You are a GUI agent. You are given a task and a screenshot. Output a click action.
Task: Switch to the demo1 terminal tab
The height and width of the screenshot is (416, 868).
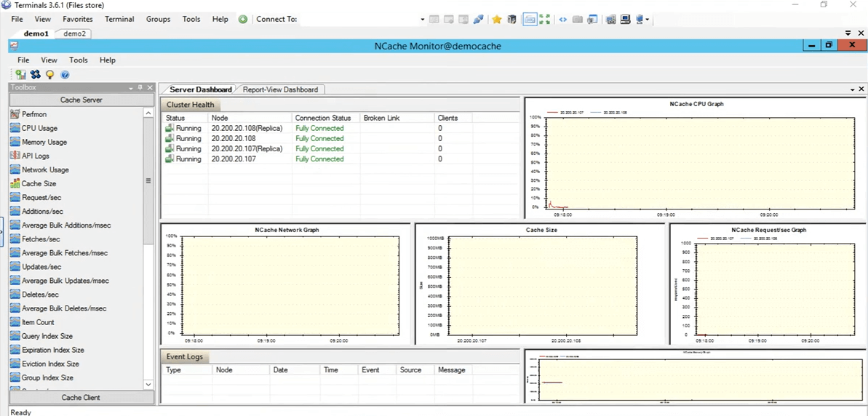pos(36,33)
